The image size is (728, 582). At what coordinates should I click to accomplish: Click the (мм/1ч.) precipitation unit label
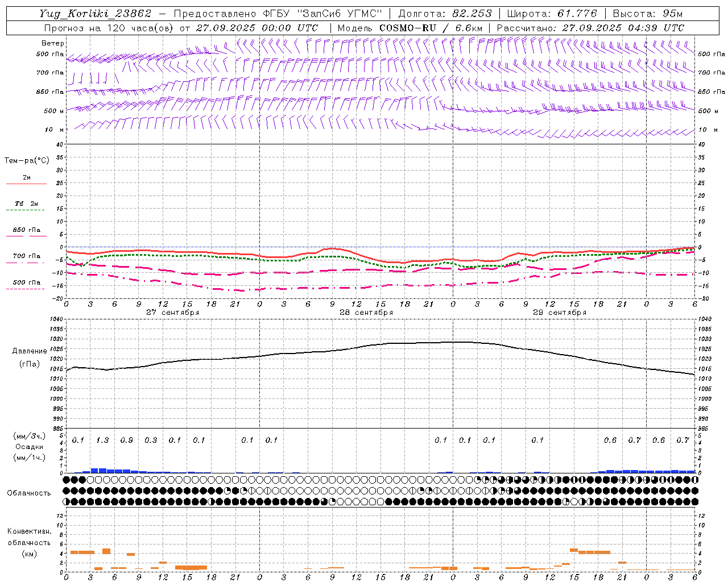(x=30, y=458)
